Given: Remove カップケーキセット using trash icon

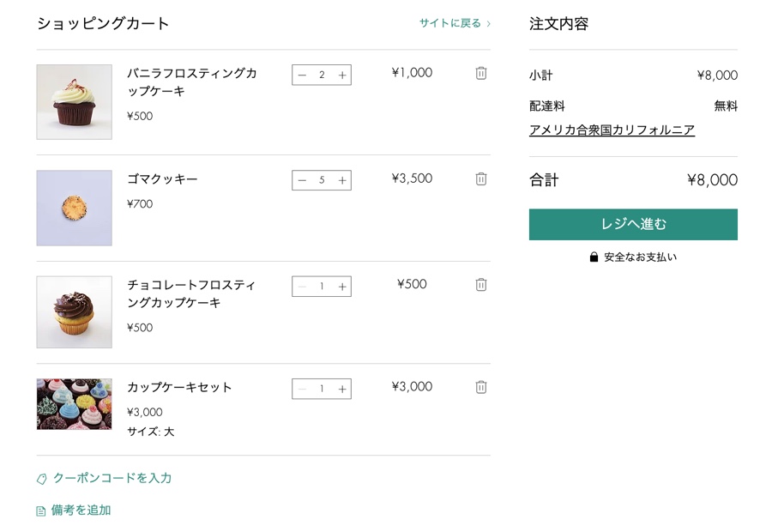Looking at the screenshot, I should click(481, 387).
